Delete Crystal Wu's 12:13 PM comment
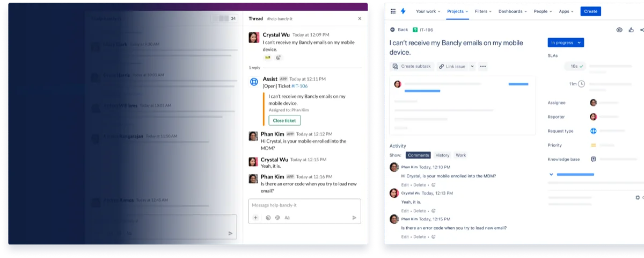 coord(420,211)
